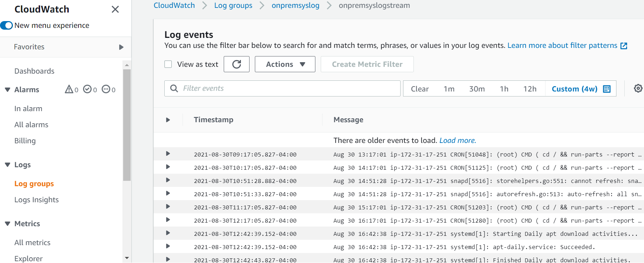644x263 pixels.
Task: Expand the 09:17:05.827 log event row
Action: pos(168,154)
